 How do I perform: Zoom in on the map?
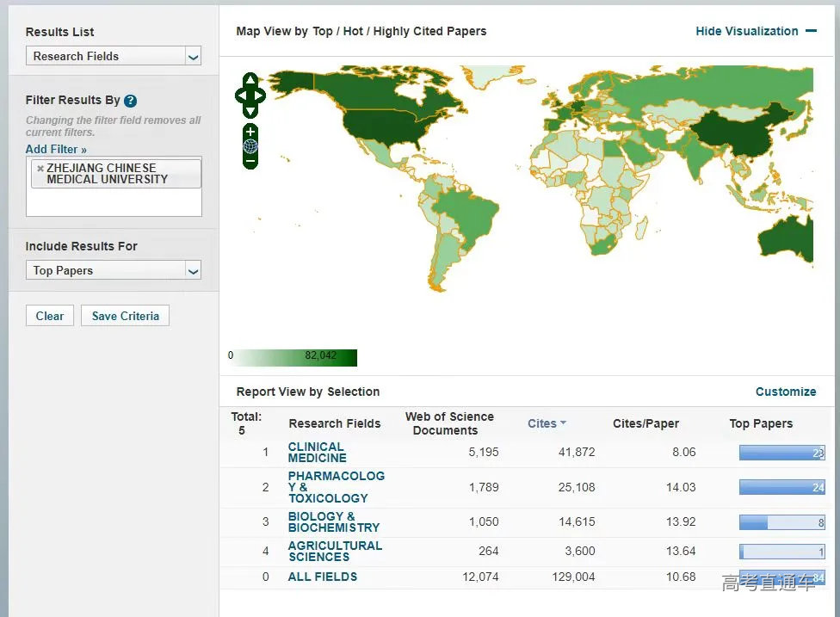(250, 132)
